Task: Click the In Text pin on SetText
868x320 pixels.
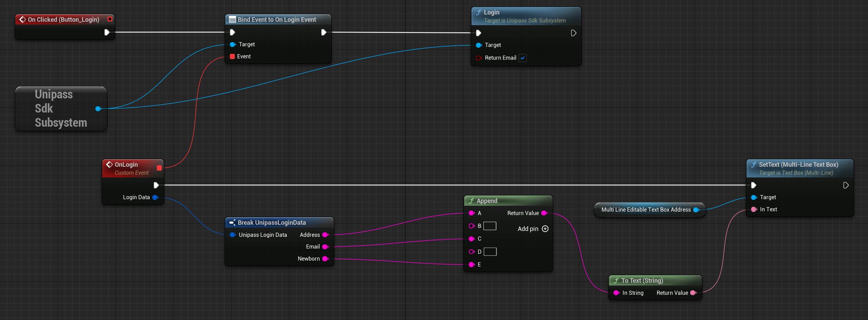Action: pos(754,210)
